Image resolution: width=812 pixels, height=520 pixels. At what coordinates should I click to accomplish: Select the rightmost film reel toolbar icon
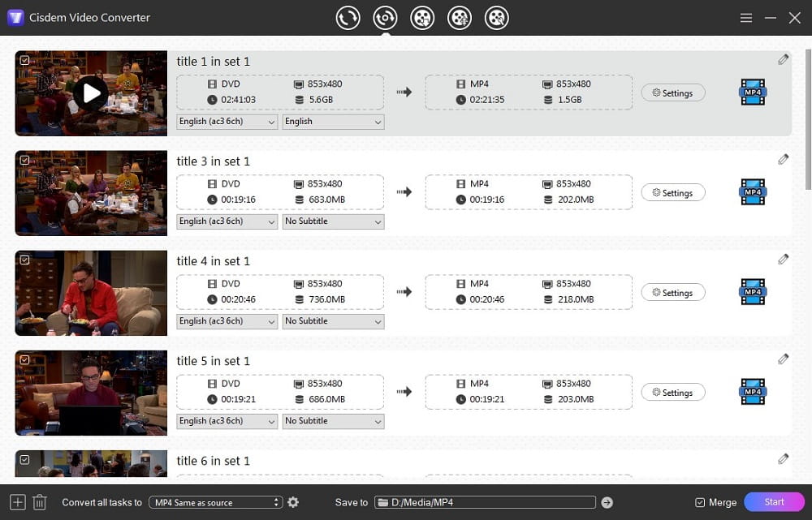(x=497, y=17)
